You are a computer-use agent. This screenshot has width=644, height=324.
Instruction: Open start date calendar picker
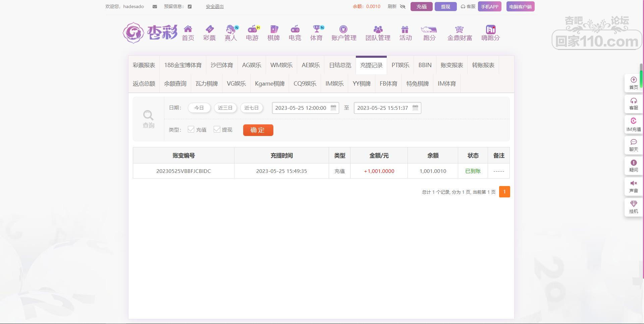point(333,108)
